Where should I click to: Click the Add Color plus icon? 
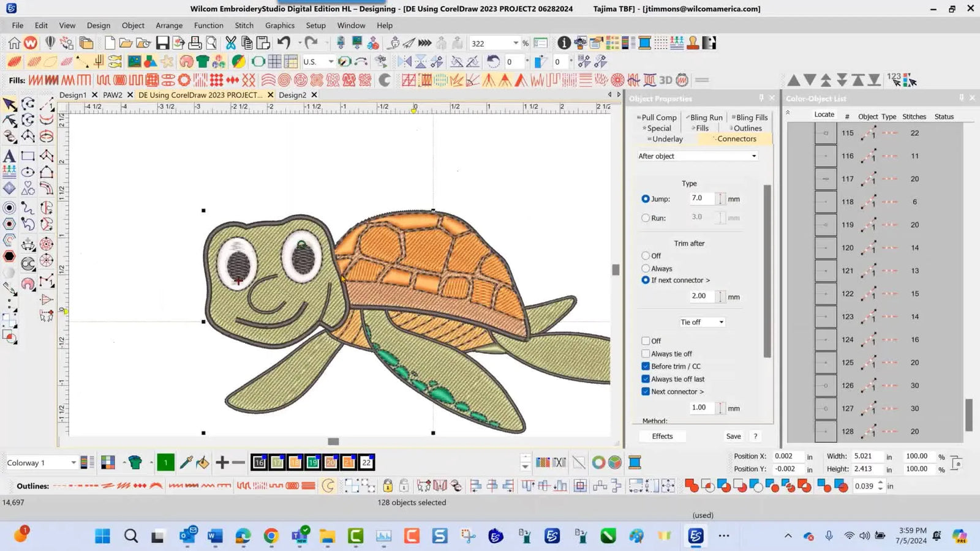[x=222, y=462]
